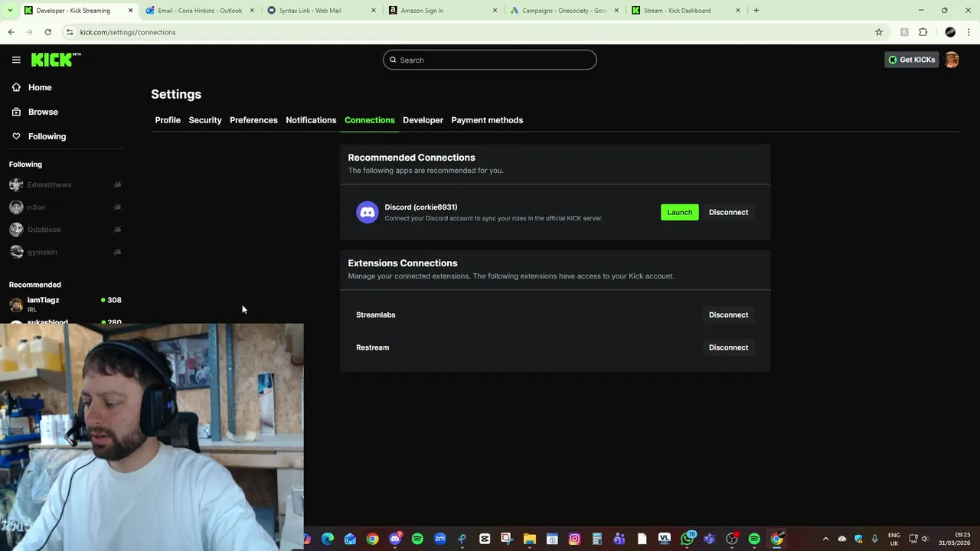Screen dimensions: 980x551
Task: Open Odablock channel in Following list
Action: pos(44,230)
